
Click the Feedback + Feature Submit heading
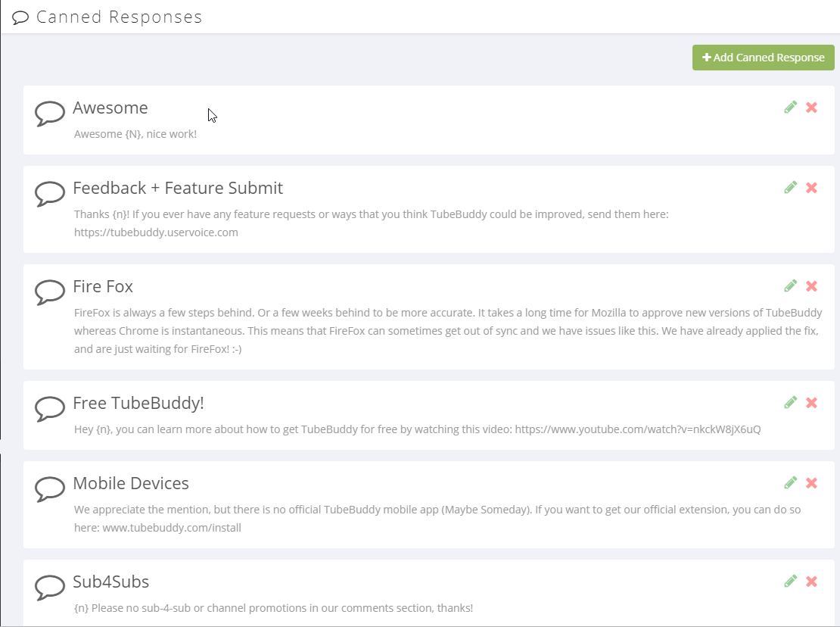point(178,189)
